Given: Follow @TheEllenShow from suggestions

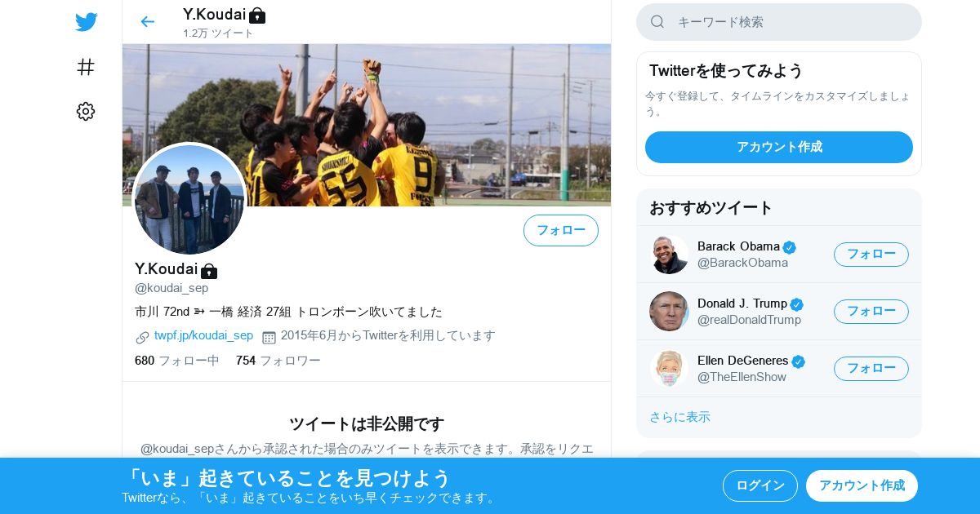Looking at the screenshot, I should coord(871,369).
